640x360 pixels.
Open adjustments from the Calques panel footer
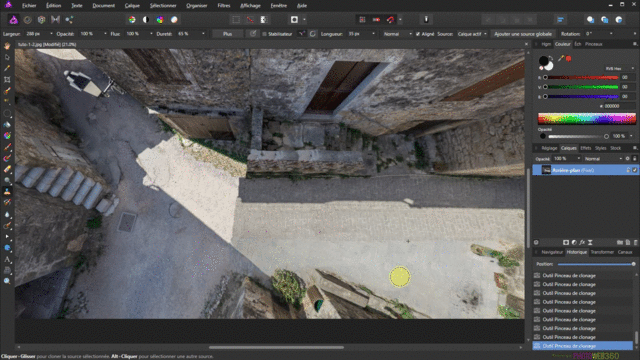click(x=574, y=242)
